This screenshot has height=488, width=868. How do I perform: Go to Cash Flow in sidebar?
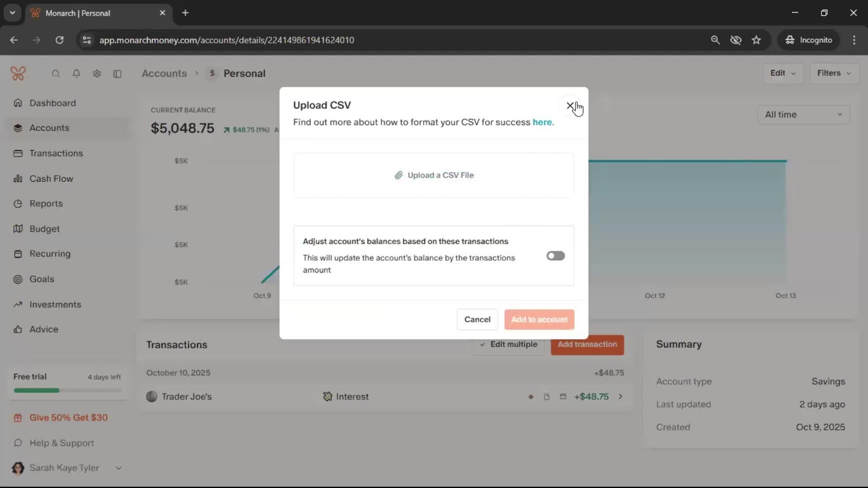point(51,178)
